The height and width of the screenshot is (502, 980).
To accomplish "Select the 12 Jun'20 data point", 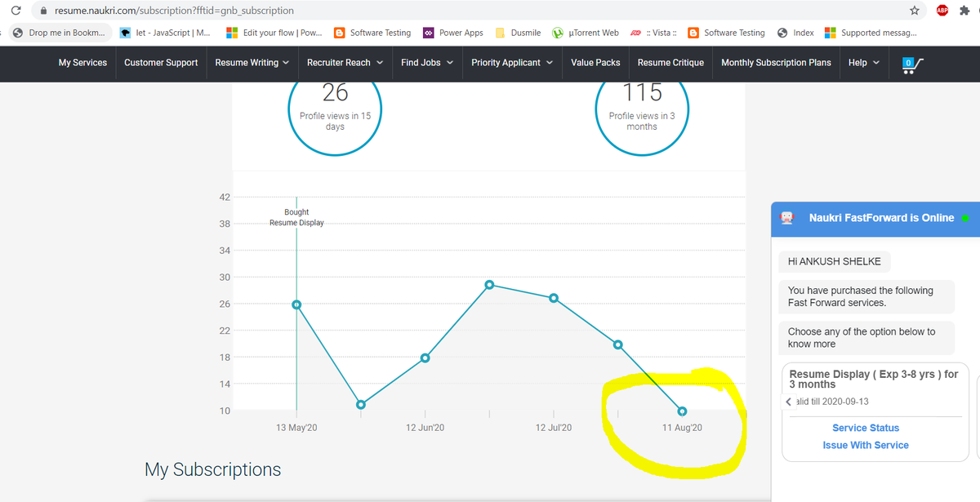I will point(425,358).
